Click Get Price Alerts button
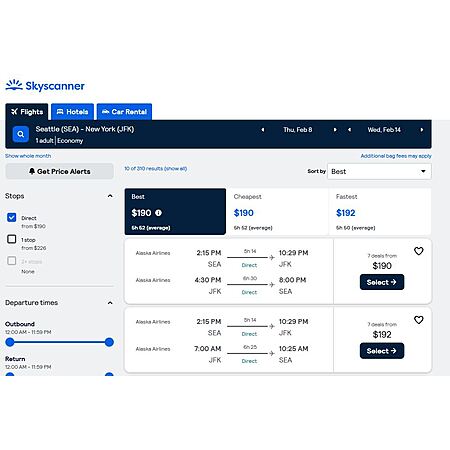 tap(60, 171)
